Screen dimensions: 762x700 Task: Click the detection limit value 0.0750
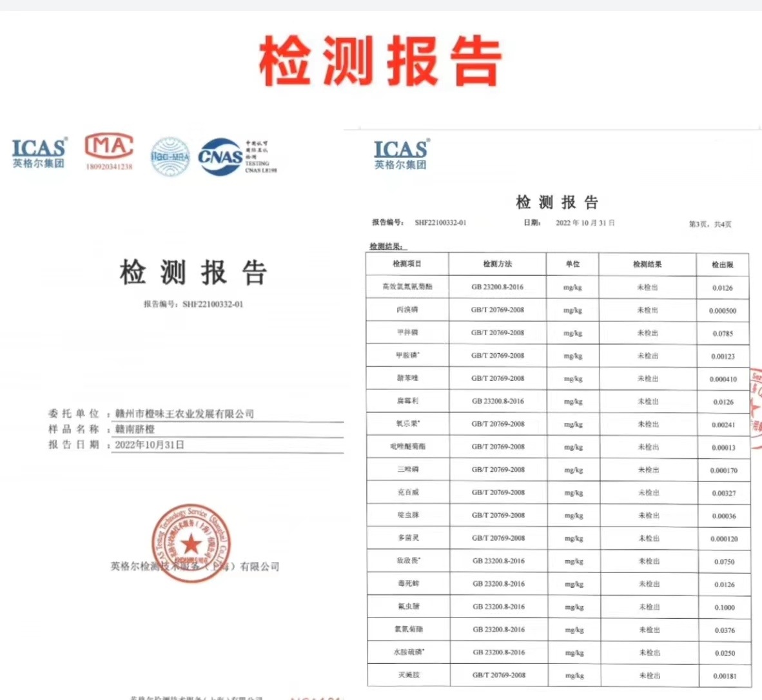pyautogui.click(x=724, y=562)
